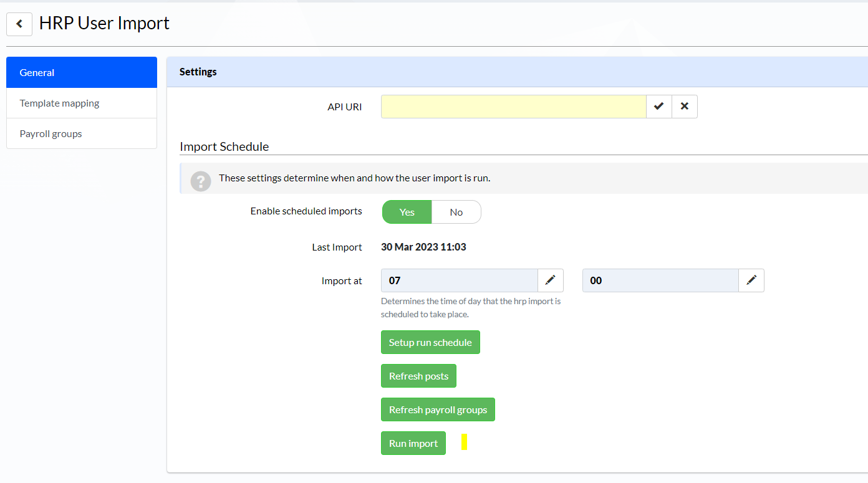Click the API URI label
Viewport: 868px width, 483px height.
pyautogui.click(x=345, y=107)
